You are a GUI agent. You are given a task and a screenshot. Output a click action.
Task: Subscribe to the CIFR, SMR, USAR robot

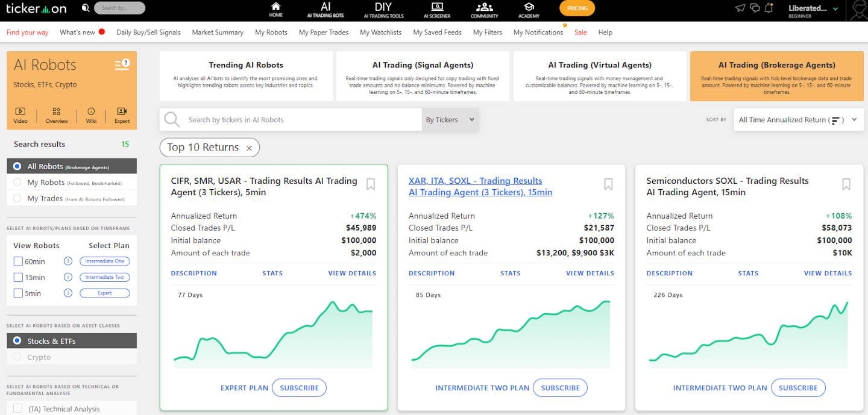(x=299, y=388)
